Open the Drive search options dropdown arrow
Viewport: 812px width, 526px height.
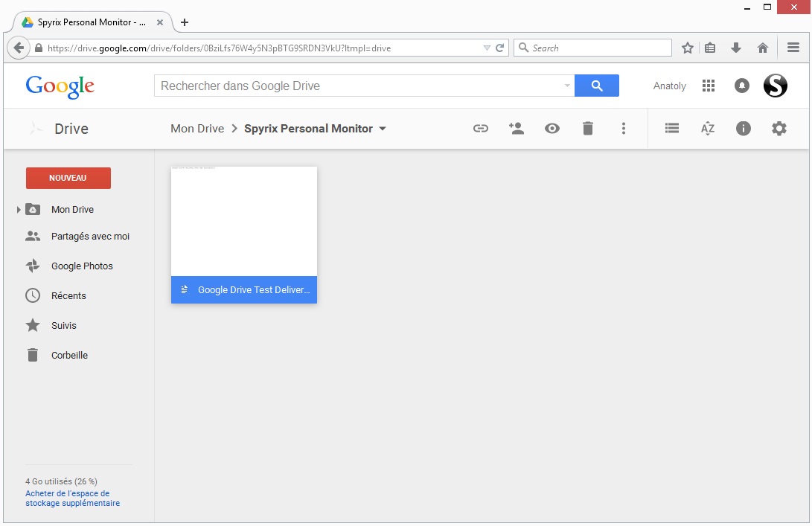tap(567, 86)
